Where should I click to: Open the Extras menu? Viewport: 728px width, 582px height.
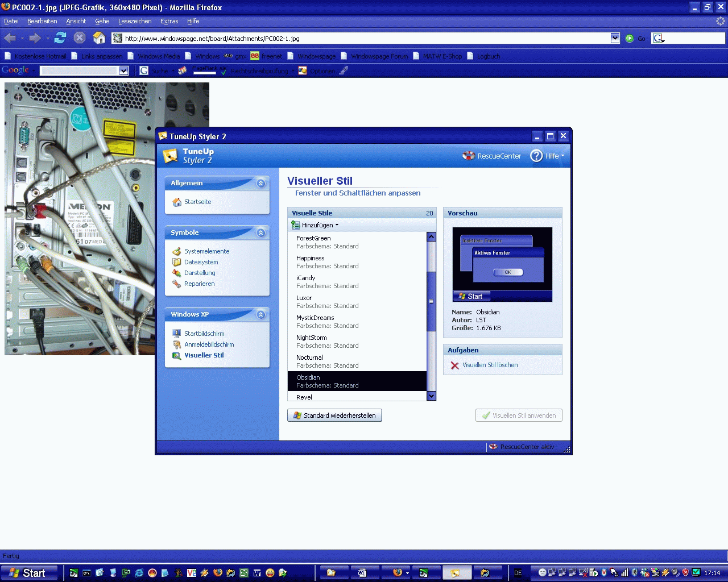click(x=169, y=21)
